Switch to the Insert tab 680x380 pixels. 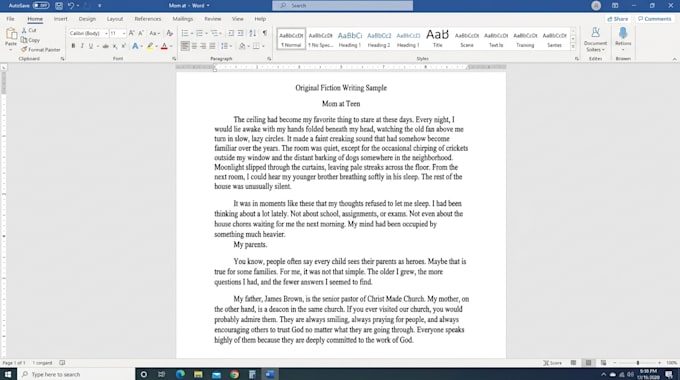[61, 19]
